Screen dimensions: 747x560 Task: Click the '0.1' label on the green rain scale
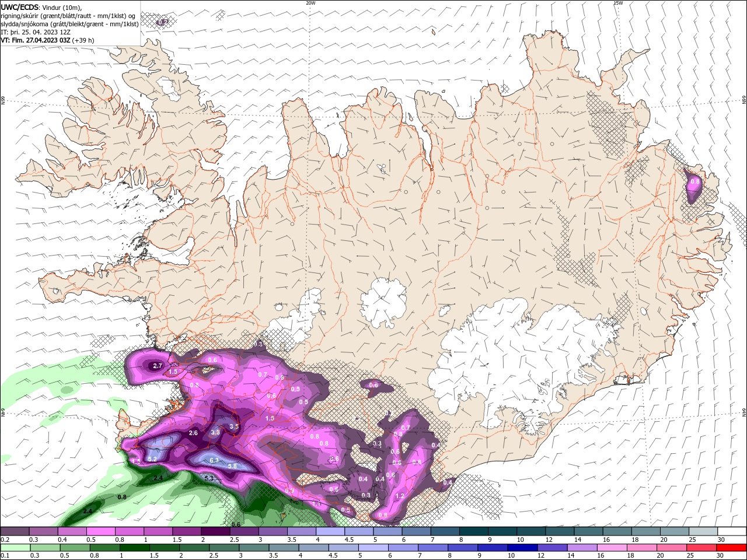[x=5, y=556]
